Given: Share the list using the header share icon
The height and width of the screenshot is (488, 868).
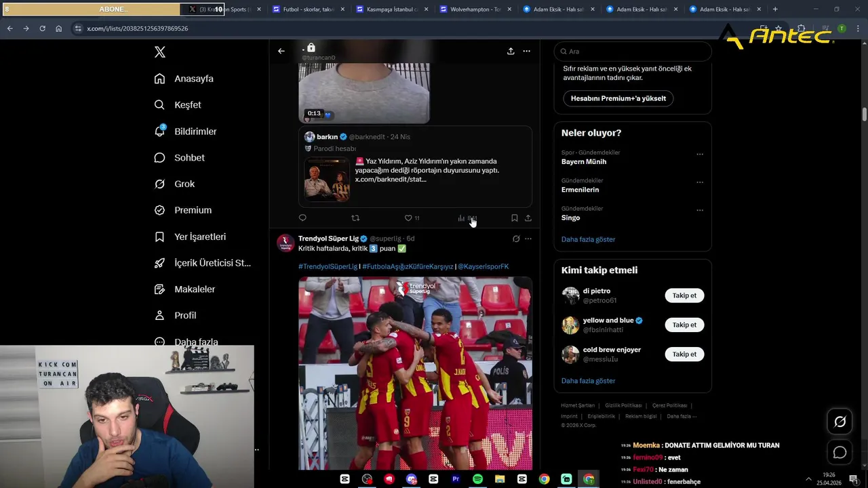Looking at the screenshot, I should tap(511, 51).
